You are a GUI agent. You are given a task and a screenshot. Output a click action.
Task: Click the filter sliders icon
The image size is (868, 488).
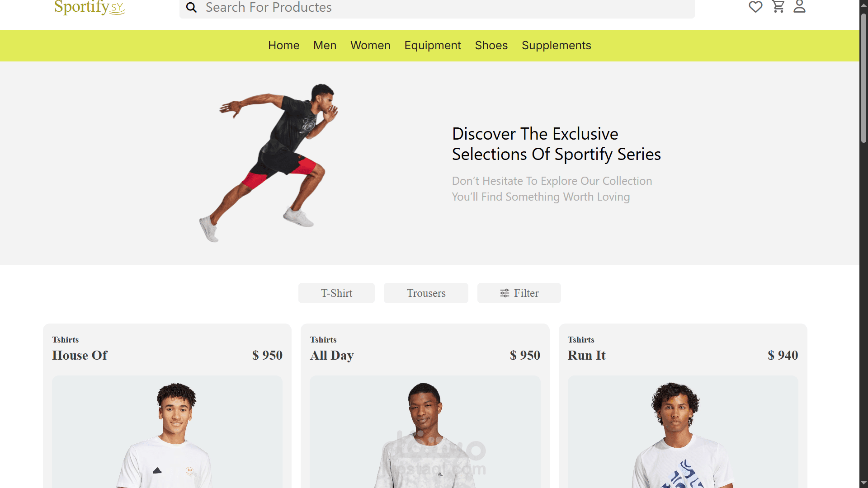click(505, 293)
